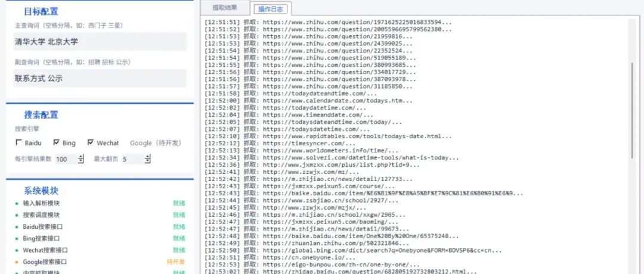This screenshot has height=274, width=644.
Task: Switch to the 提取结果 tab
Action: pyautogui.click(x=225, y=7)
